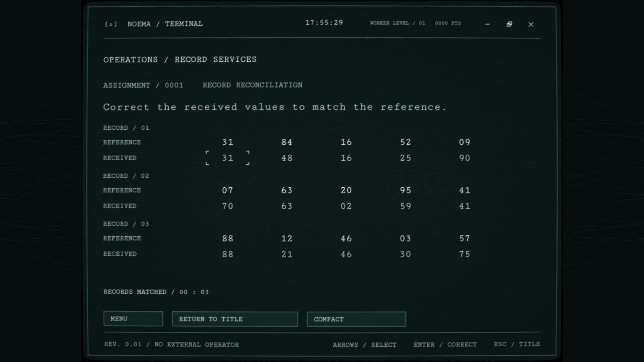
Task: Select Record 03 received value 75
Action: [465, 254]
